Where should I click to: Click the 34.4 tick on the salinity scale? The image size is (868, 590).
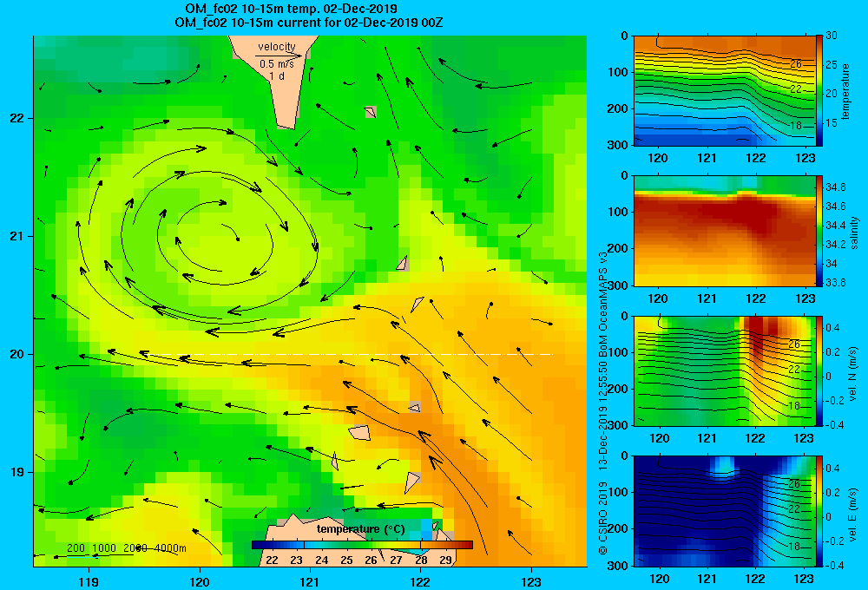836,226
